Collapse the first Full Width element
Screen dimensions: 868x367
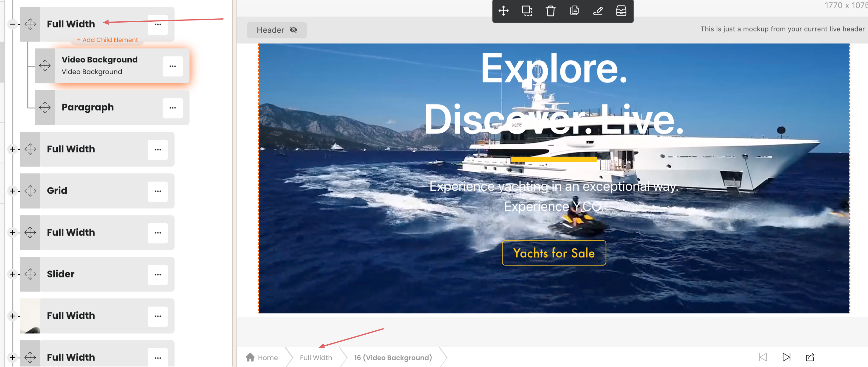click(13, 24)
